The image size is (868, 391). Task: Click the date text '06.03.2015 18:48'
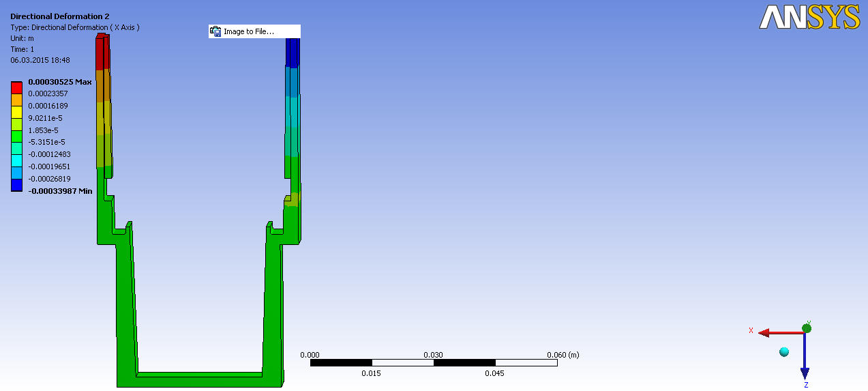tap(40, 60)
